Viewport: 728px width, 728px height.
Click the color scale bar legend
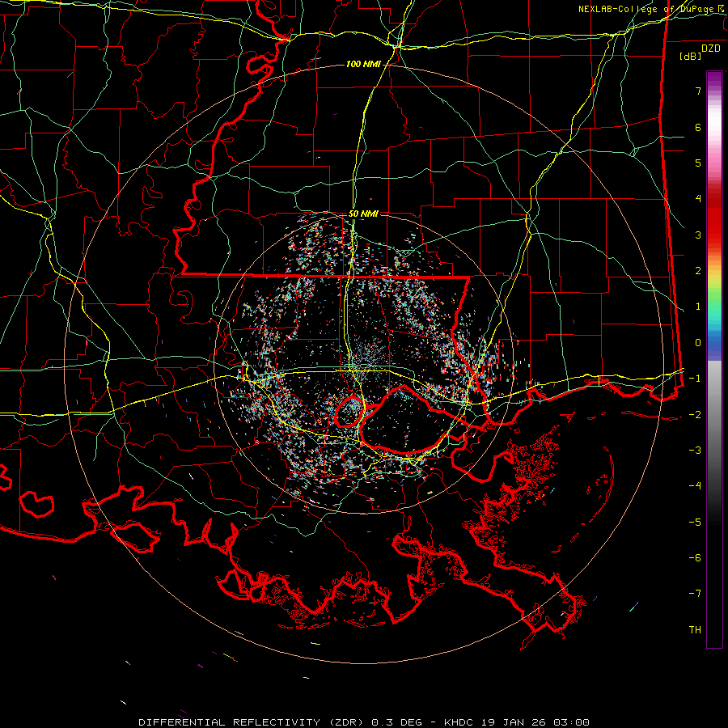714,359
